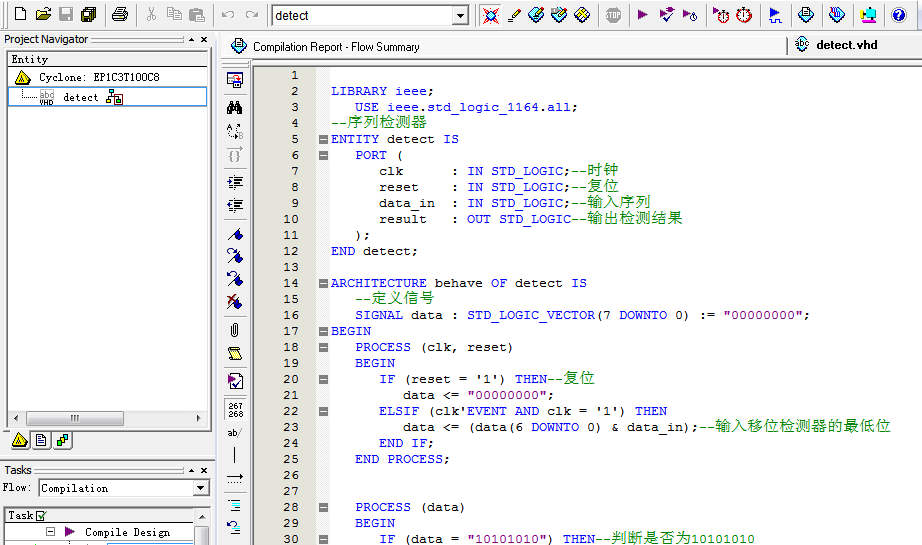Select the Files tab in Project Navigator
This screenshot has height=545, width=922.
41,440
